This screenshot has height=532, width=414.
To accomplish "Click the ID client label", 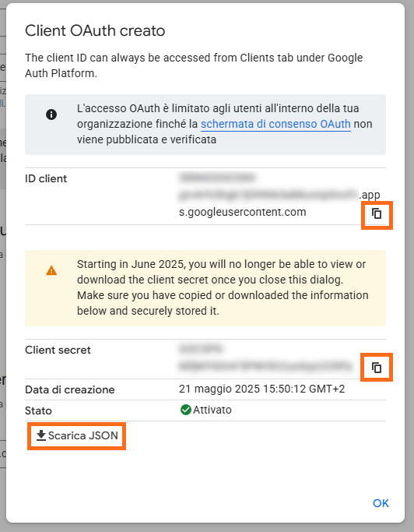I will [46, 179].
